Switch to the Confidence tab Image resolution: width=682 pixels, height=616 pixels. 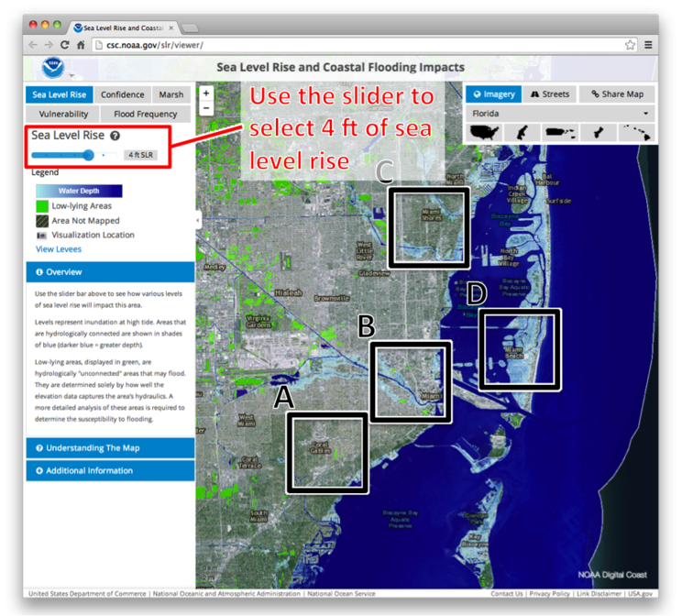(x=122, y=94)
